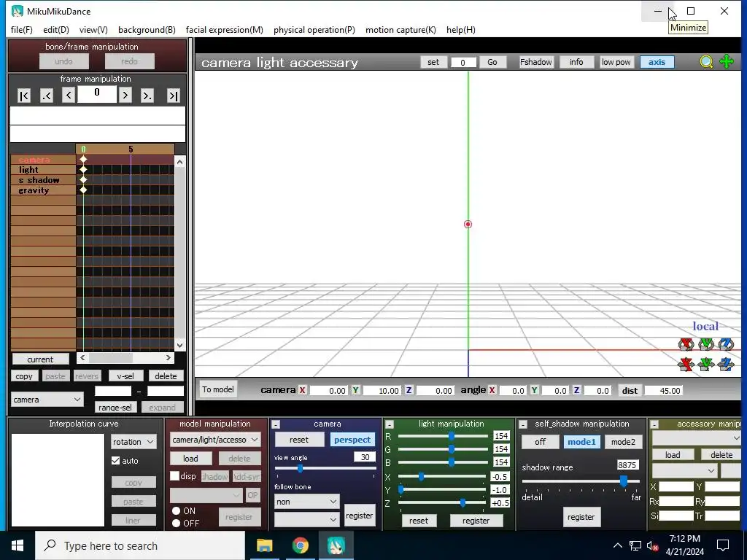Open the accessory list dropdown

coord(697,437)
